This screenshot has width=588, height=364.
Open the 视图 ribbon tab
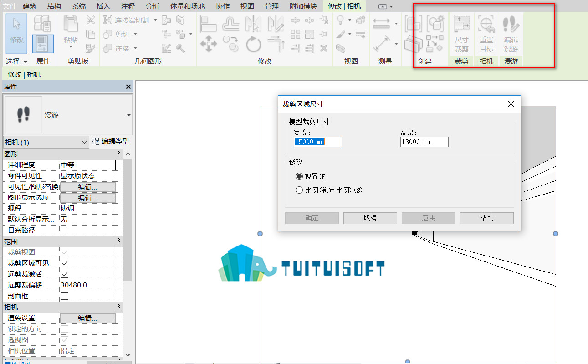247,6
